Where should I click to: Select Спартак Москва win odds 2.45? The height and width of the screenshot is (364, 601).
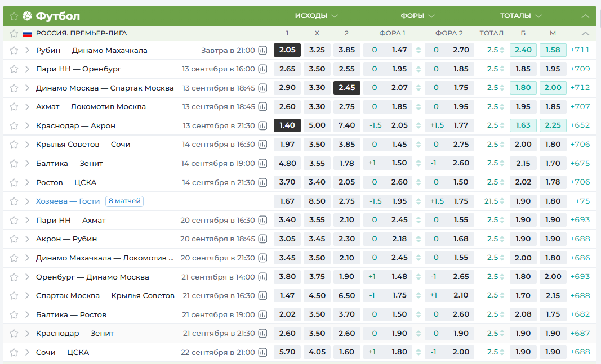pyautogui.click(x=347, y=88)
